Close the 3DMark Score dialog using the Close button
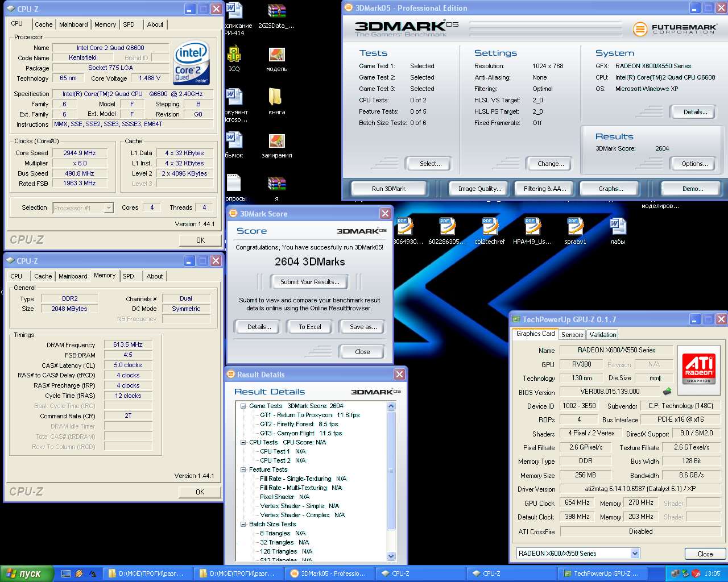The image size is (728, 582). pos(362,352)
